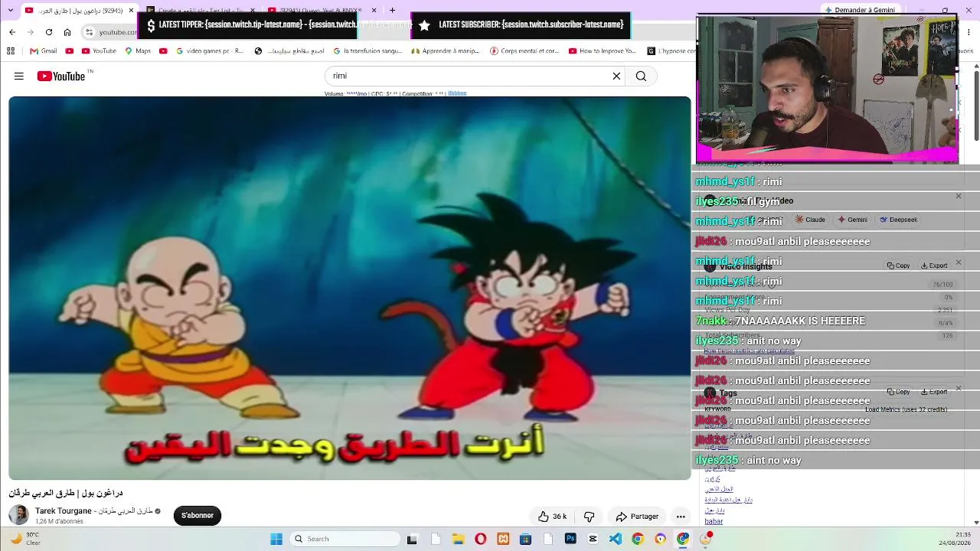
Task: Open the site info icon in address bar
Action: click(90, 32)
